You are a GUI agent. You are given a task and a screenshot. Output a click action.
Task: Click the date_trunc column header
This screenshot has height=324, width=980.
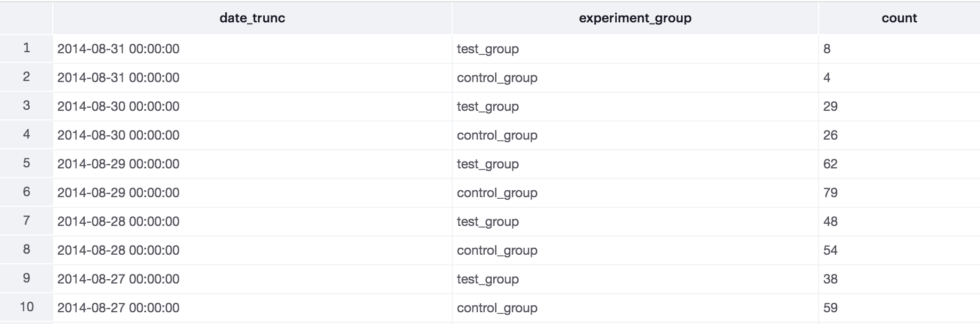[252, 18]
